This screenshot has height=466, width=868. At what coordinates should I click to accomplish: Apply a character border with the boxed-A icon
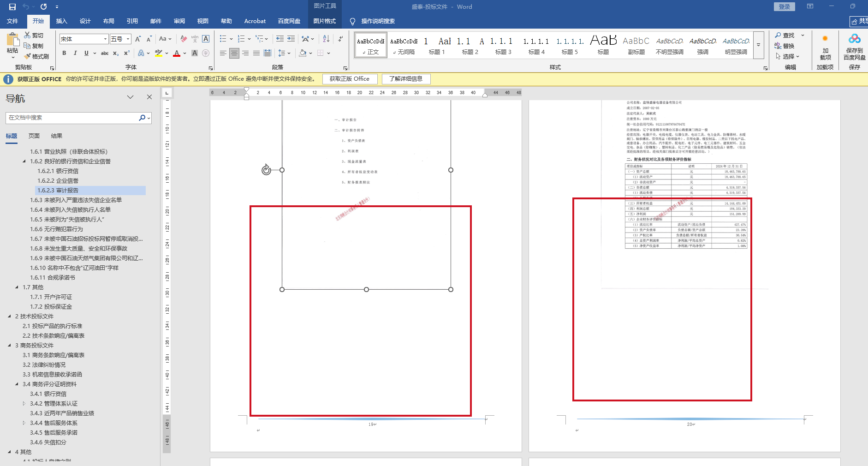point(206,39)
